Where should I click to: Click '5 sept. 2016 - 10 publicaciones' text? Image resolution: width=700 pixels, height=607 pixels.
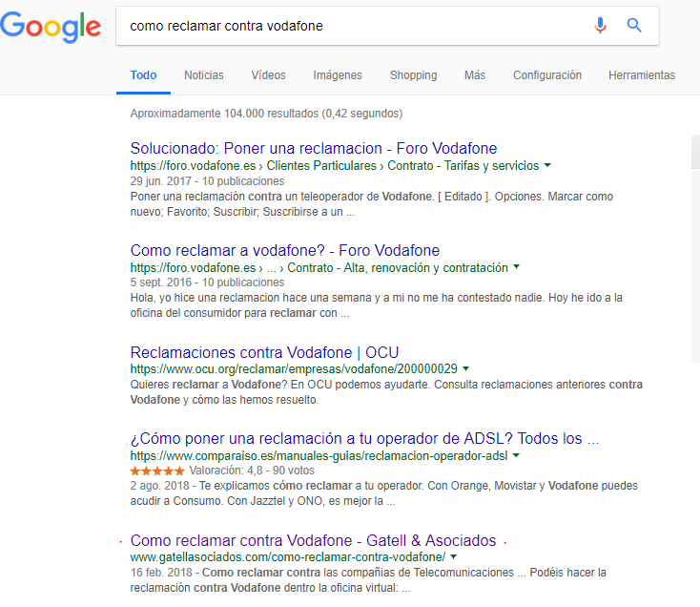point(207,283)
